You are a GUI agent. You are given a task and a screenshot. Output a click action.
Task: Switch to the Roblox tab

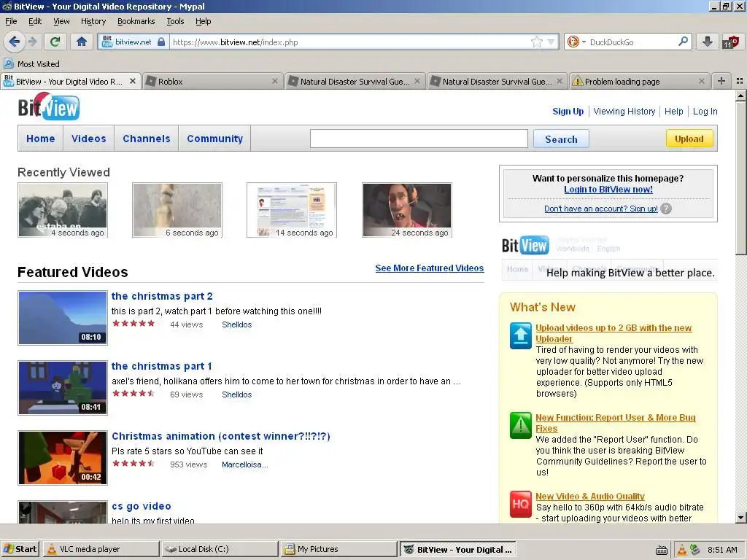click(x=213, y=82)
